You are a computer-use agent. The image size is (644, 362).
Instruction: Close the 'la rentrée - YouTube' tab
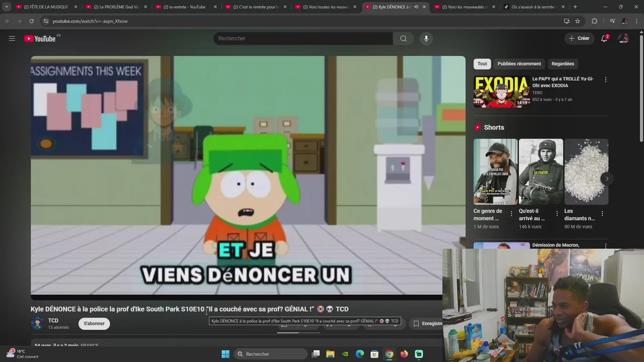coord(215,7)
